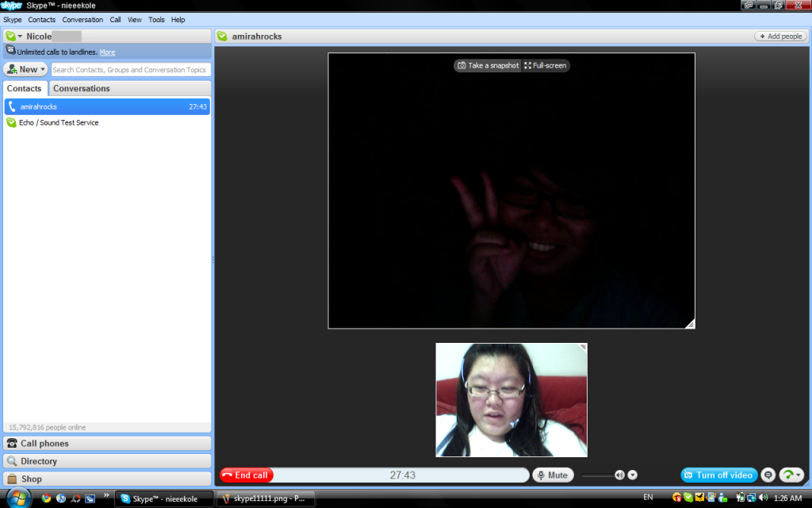This screenshot has width=812, height=508.
Task: Open the Help menu
Action: point(178,20)
